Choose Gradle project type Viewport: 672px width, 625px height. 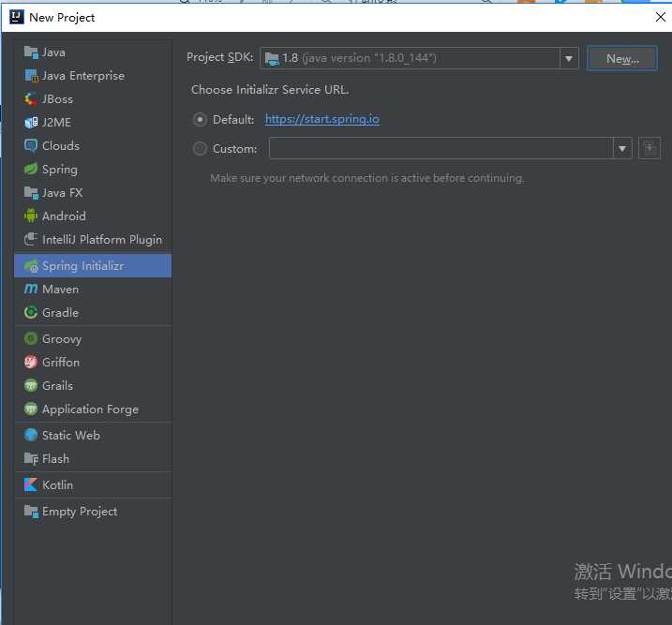pyautogui.click(x=93, y=313)
